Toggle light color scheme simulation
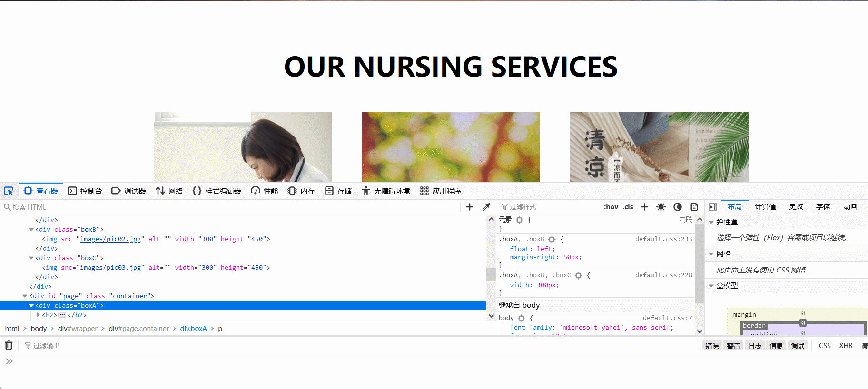This screenshot has width=868, height=389. coord(661,207)
